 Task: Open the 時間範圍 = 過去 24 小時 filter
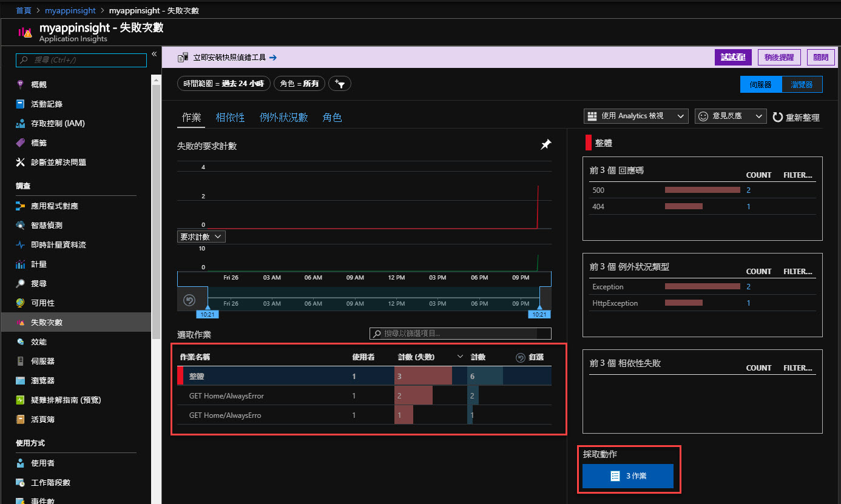point(225,84)
